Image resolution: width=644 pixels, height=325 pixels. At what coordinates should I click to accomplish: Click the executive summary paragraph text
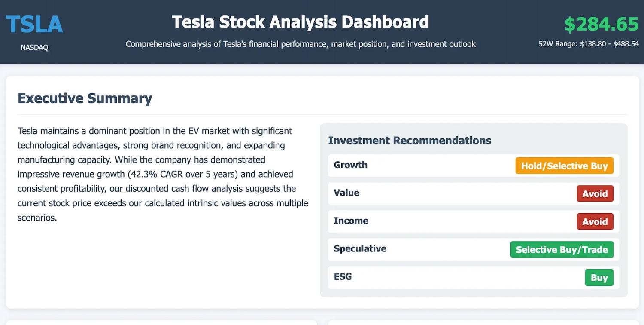(x=162, y=174)
